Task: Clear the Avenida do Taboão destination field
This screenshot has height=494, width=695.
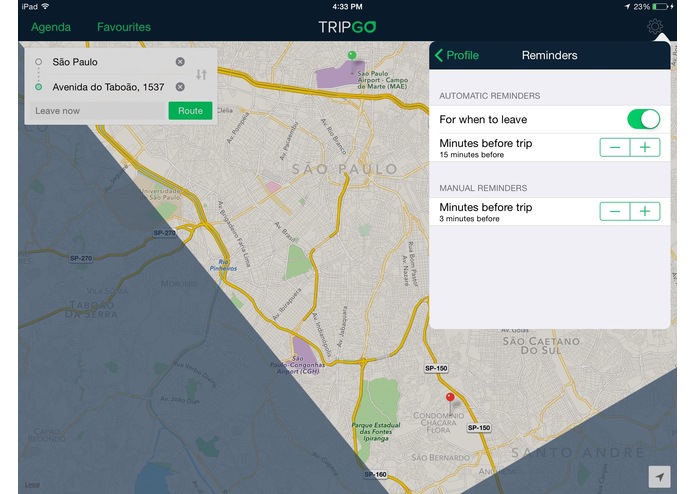Action: click(x=180, y=87)
